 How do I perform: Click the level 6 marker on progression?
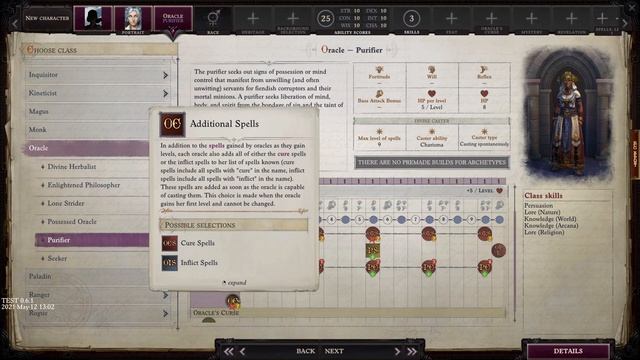point(387,220)
